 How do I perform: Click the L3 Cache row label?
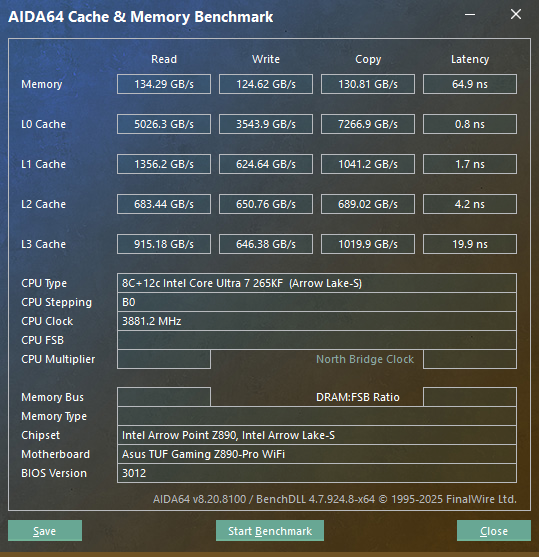43,244
